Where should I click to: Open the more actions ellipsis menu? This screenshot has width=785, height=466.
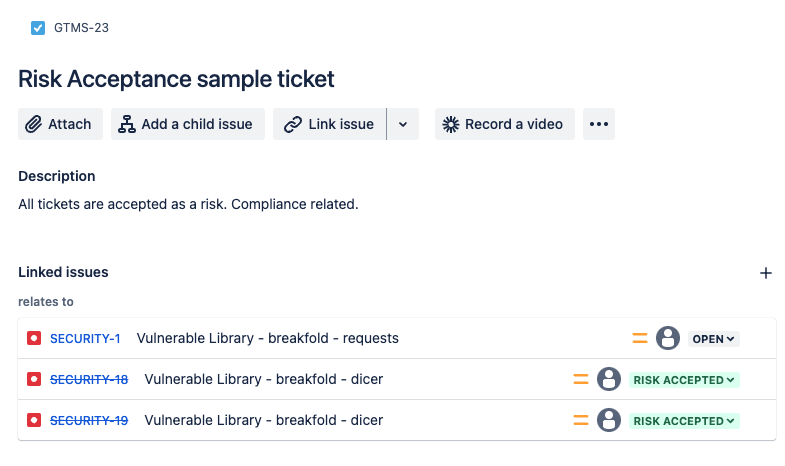(x=599, y=124)
